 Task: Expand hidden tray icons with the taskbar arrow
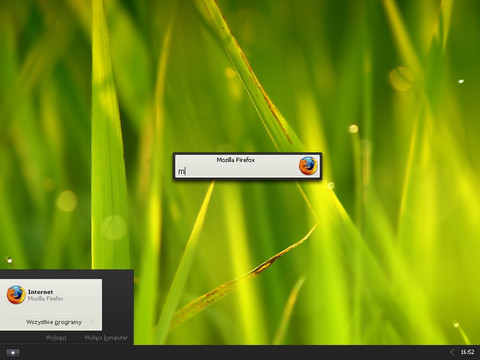point(452,352)
